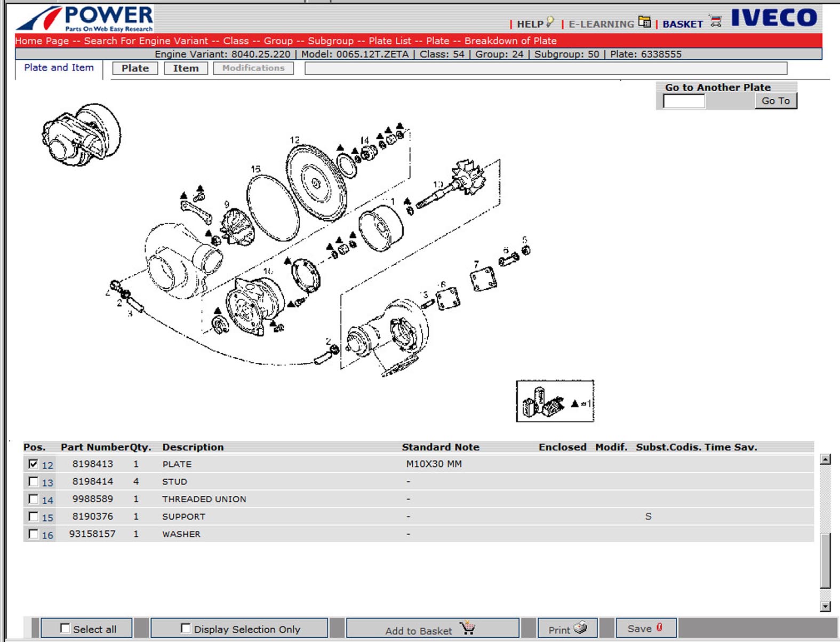Click the shopping cart icon on Add to Basket
840x642 pixels.
point(468,628)
